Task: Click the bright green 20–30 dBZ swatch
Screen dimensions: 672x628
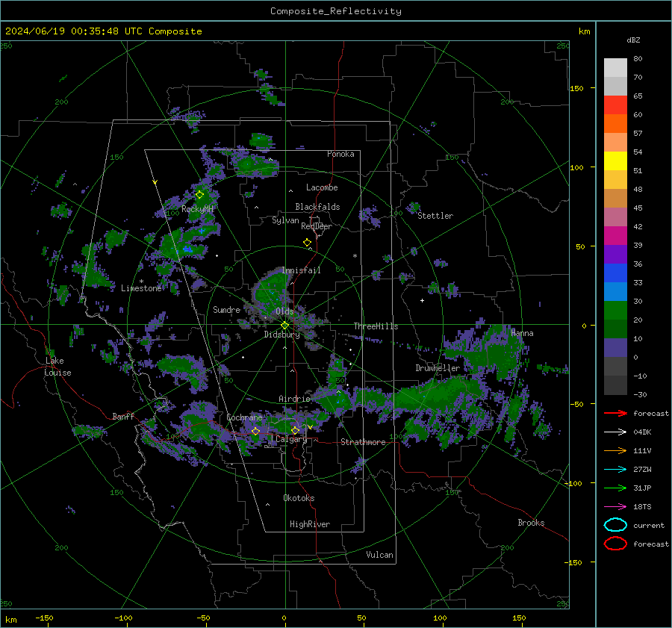Action: [x=615, y=311]
